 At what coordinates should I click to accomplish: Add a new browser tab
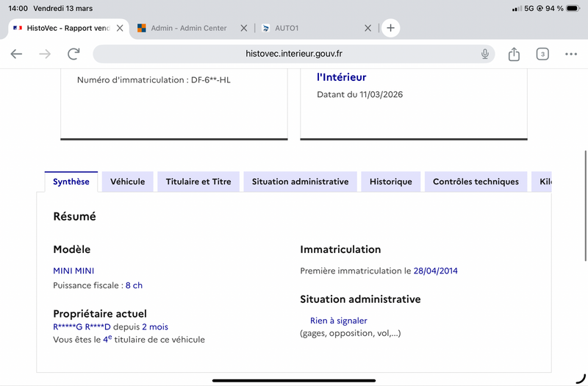click(390, 28)
